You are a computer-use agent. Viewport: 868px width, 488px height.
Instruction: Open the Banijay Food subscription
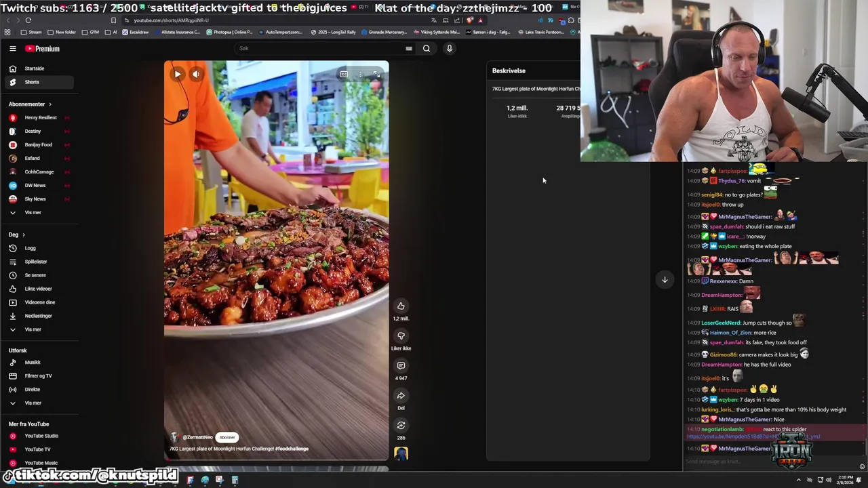click(38, 145)
